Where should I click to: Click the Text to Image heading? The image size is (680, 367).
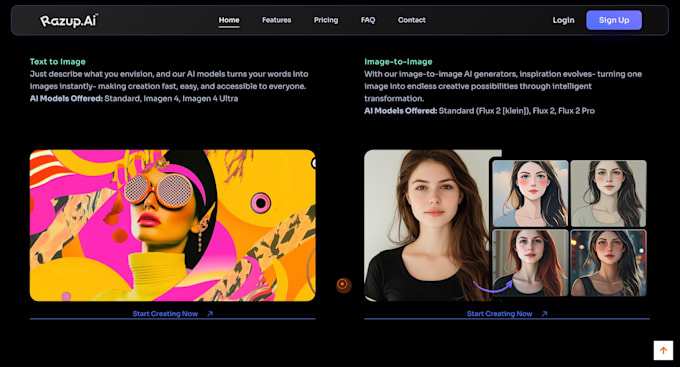(x=58, y=62)
